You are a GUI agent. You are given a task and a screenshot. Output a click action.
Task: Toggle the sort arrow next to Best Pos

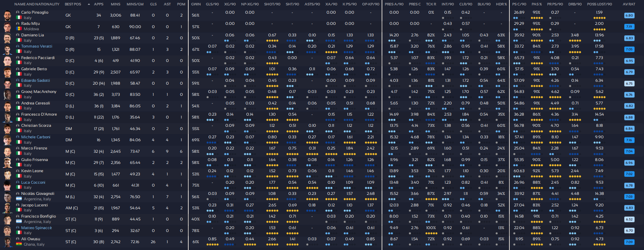pyautogui.click(x=89, y=4)
